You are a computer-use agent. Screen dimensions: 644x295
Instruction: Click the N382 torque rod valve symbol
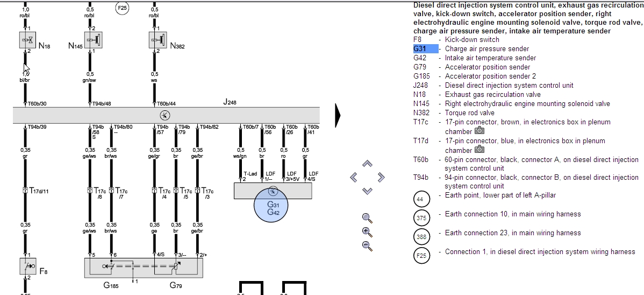157,40
